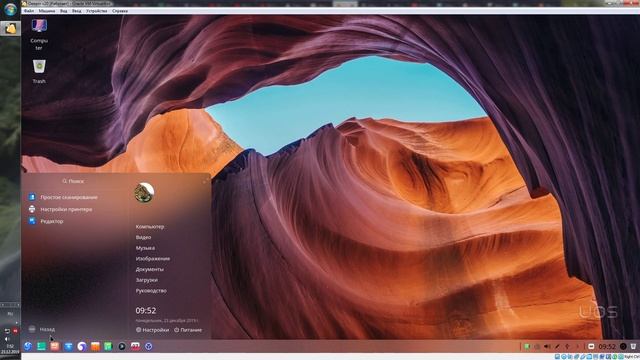The height and width of the screenshot is (360, 640).
Task: Open the Машина menu
Action: tap(47, 11)
